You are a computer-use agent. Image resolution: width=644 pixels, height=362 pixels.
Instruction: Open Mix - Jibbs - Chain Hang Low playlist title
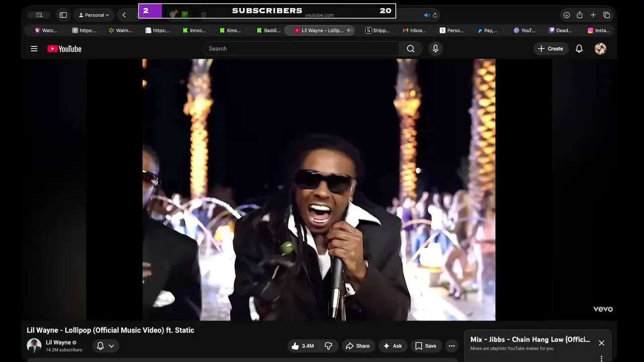tap(530, 340)
